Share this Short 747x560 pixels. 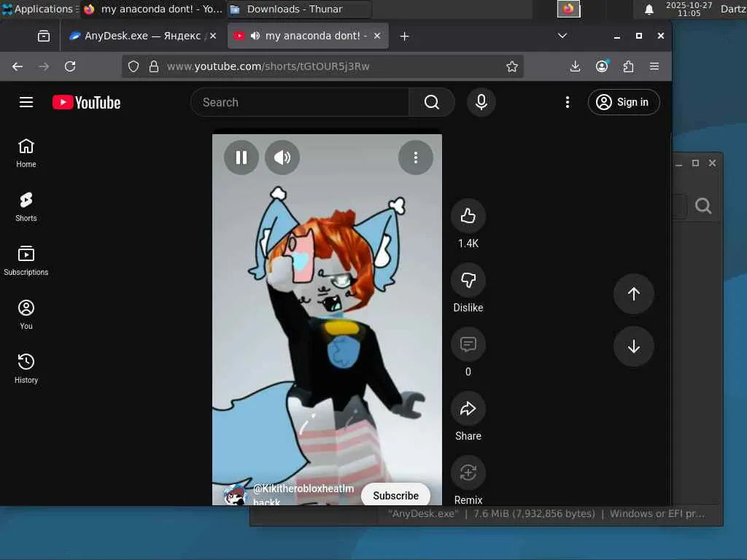(x=468, y=408)
